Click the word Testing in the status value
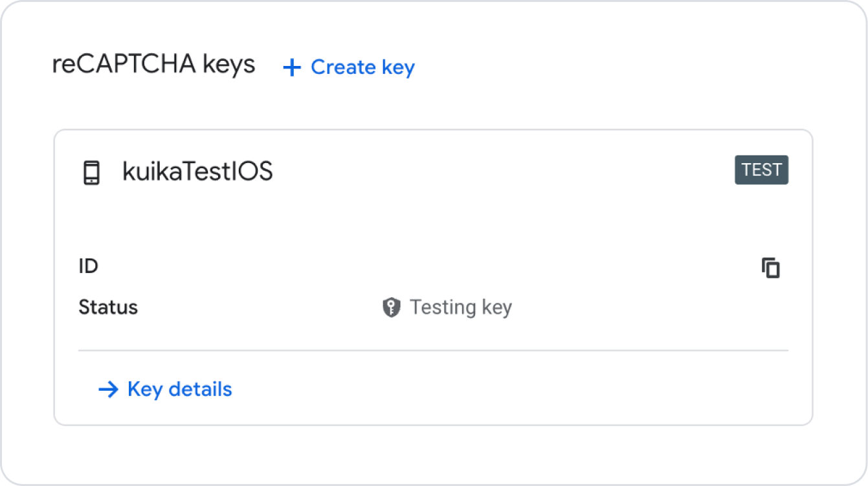The height and width of the screenshot is (486, 868). (x=443, y=307)
